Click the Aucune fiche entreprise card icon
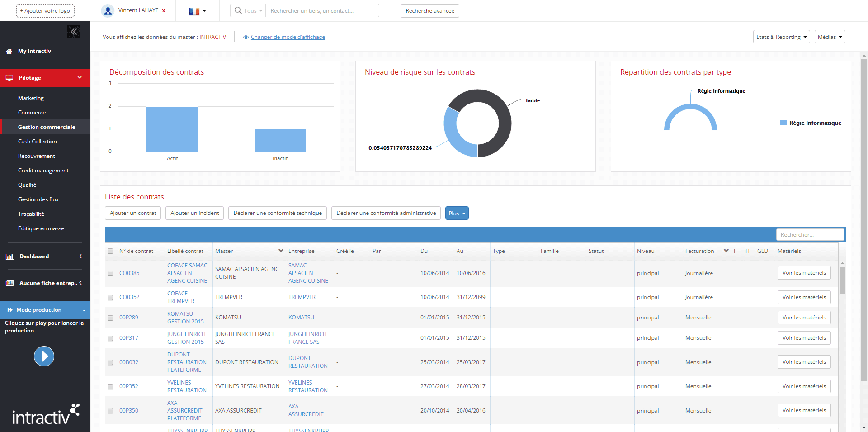The image size is (868, 432). [x=9, y=283]
